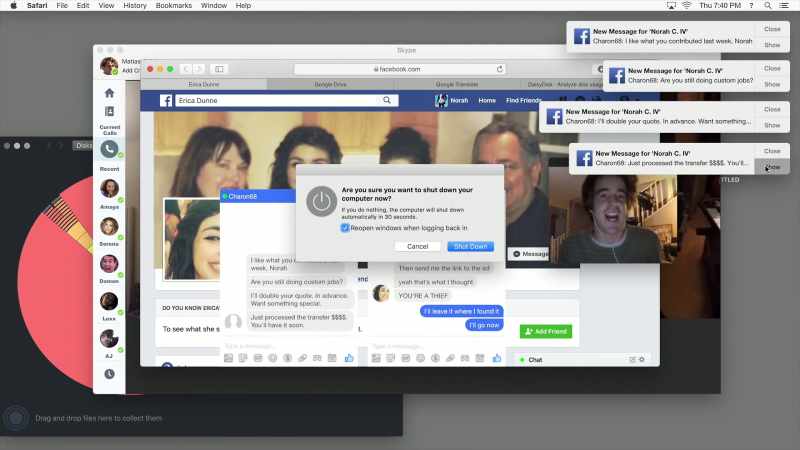
Task: Click photo attach icon in the Charon68 chat
Action: click(228, 358)
